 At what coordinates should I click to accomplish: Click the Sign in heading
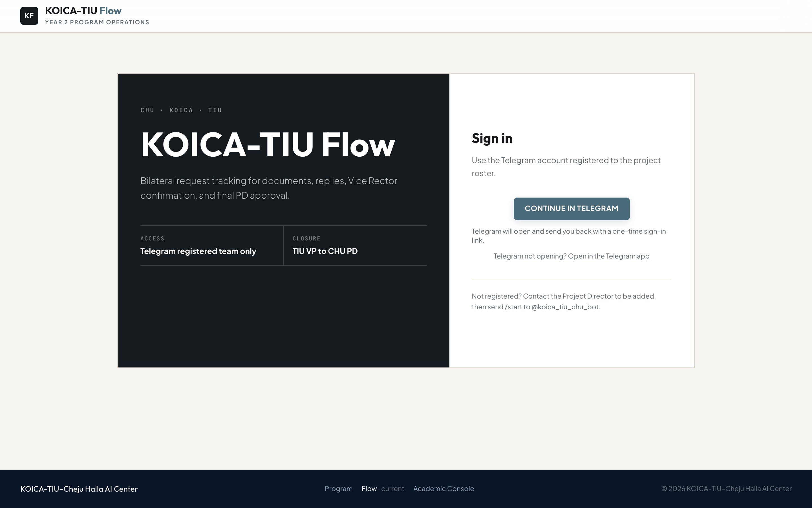[492, 138]
